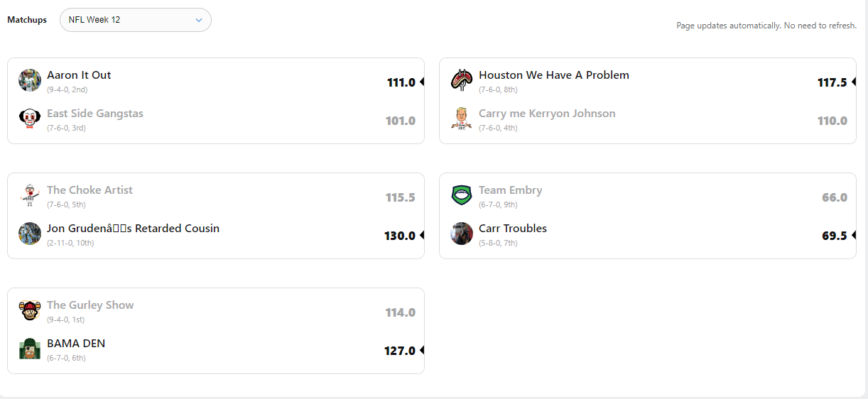868x399 pixels.
Task: Open Houston We Have A Problem team name
Action: pyautogui.click(x=554, y=75)
